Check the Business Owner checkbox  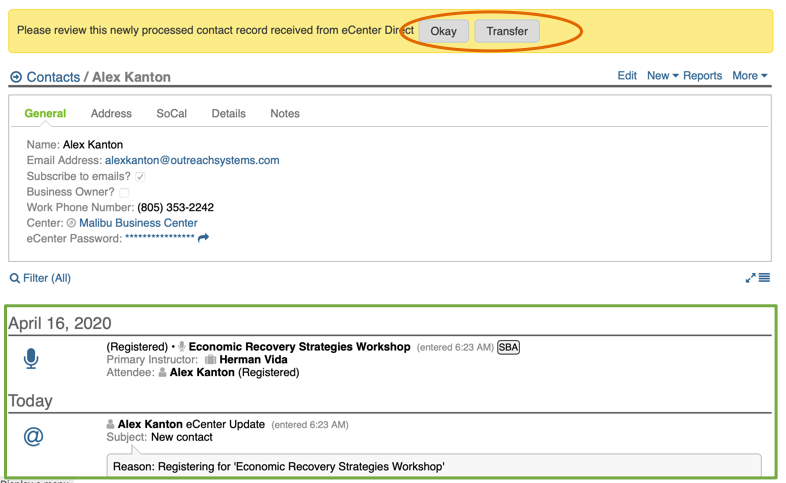point(124,192)
